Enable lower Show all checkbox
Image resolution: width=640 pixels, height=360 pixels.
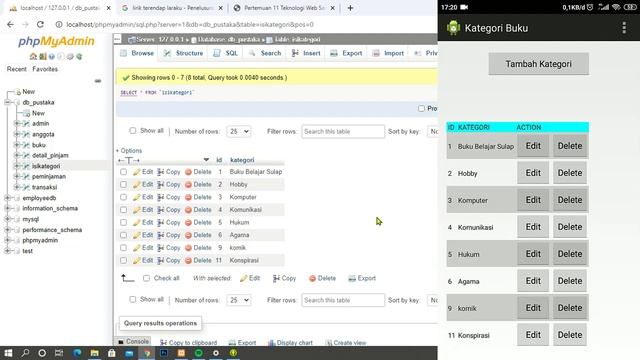(x=133, y=300)
